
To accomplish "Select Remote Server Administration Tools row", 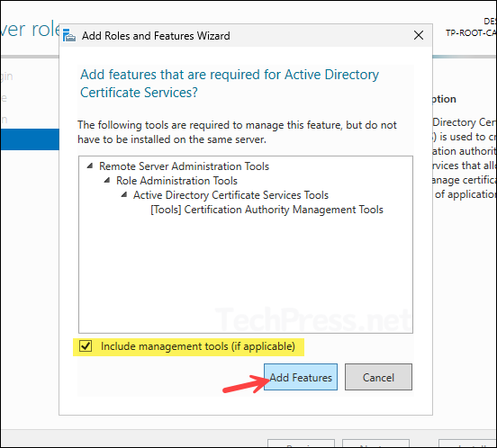I will 184,166.
